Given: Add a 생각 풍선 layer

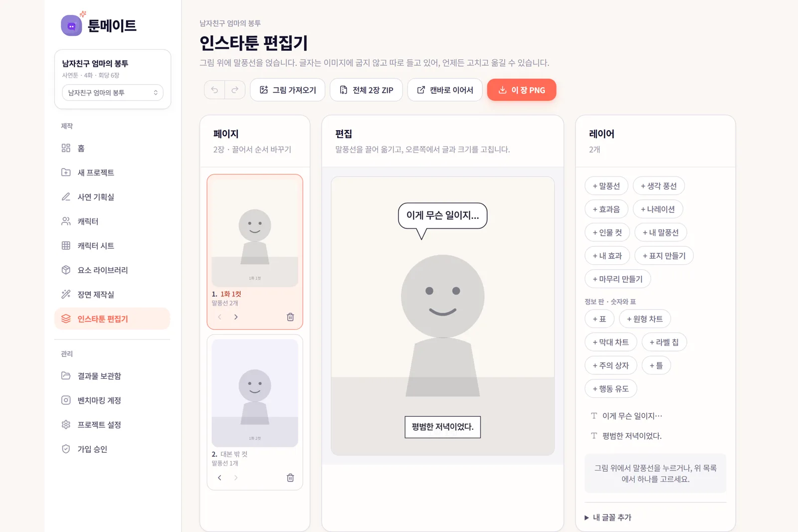Looking at the screenshot, I should tap(659, 186).
